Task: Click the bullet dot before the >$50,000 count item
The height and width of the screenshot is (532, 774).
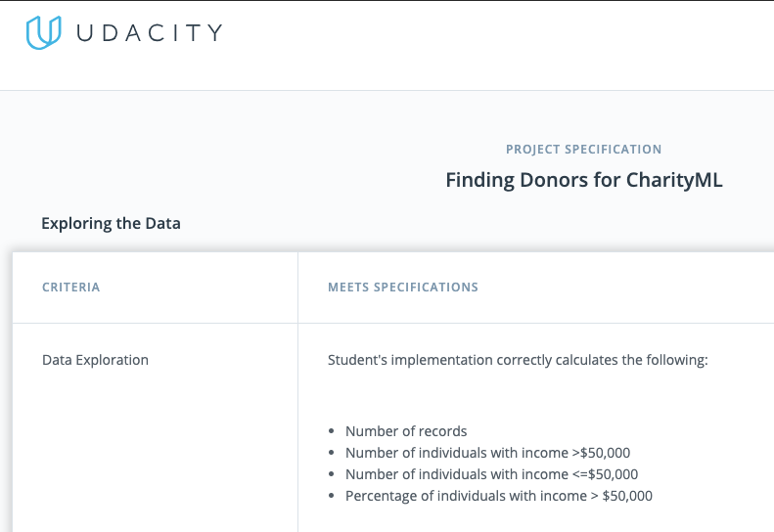Action: point(334,453)
